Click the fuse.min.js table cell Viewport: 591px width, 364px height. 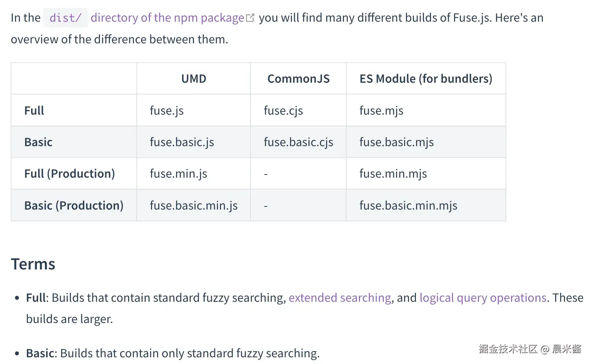(x=178, y=174)
